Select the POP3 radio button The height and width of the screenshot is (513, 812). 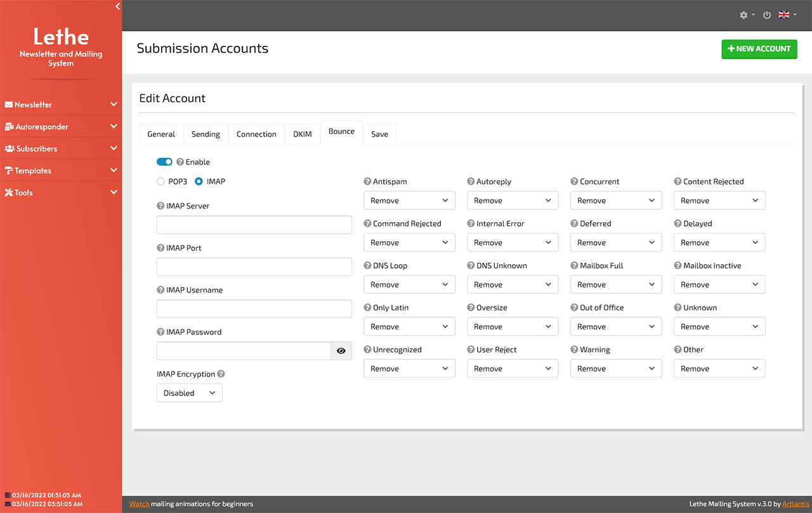160,181
